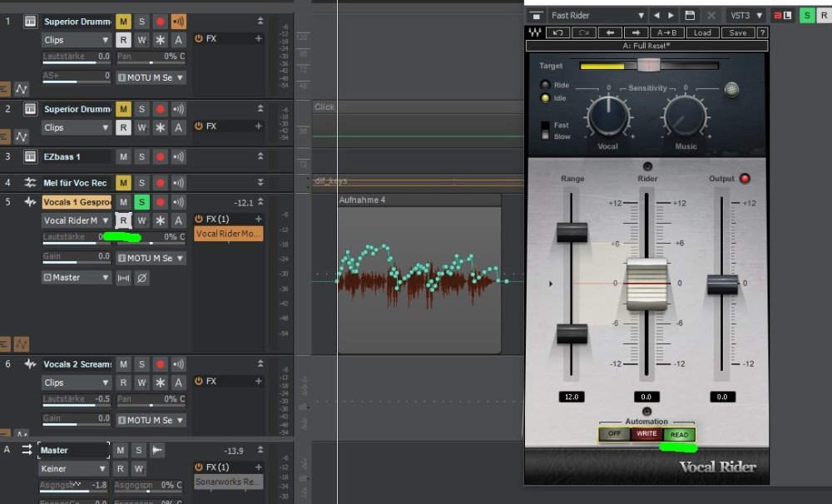Toggle phase invert on Vocals 1
This screenshot has height=504, width=832.
(141, 278)
